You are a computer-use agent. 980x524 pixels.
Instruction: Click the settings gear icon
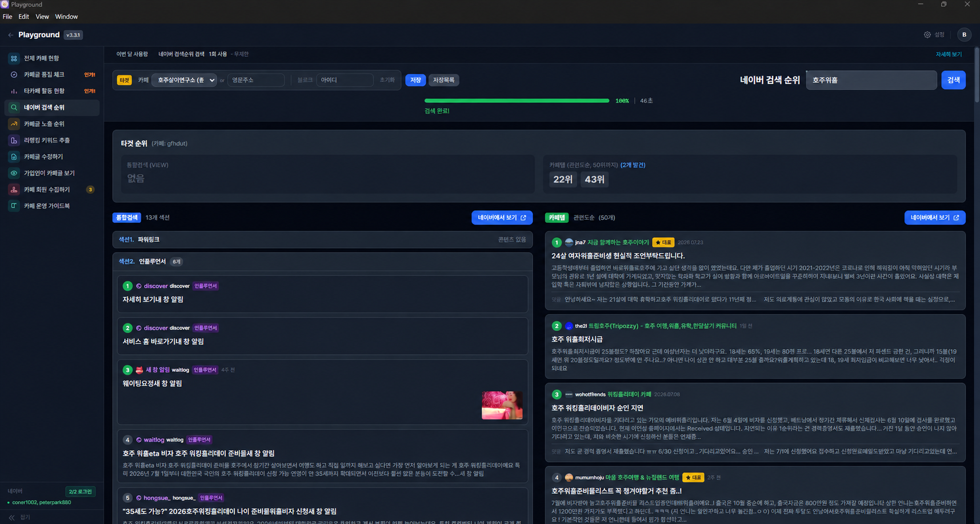(927, 35)
